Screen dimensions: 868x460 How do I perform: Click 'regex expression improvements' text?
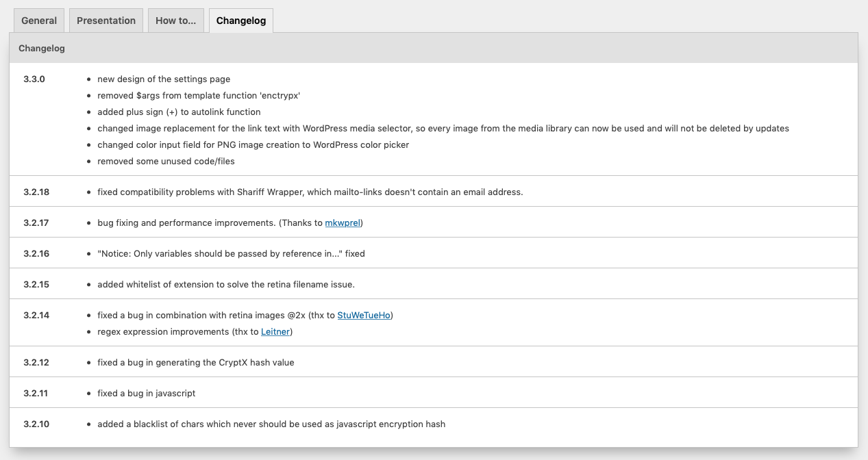(162, 331)
